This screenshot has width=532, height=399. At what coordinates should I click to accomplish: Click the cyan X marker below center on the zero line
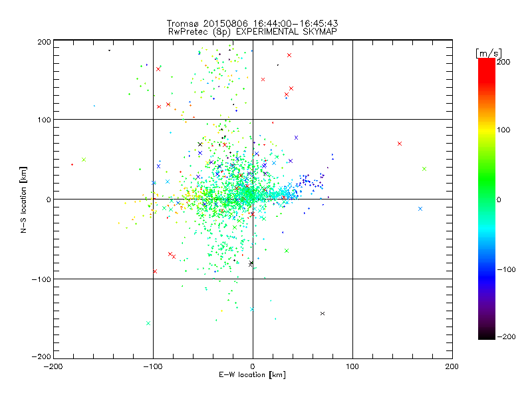tap(252, 309)
